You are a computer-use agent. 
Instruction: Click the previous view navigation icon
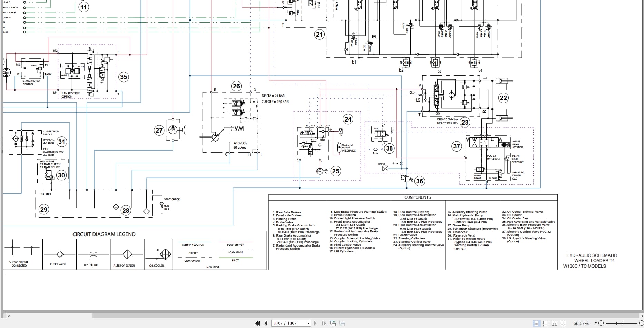pyautogui.click(x=333, y=323)
